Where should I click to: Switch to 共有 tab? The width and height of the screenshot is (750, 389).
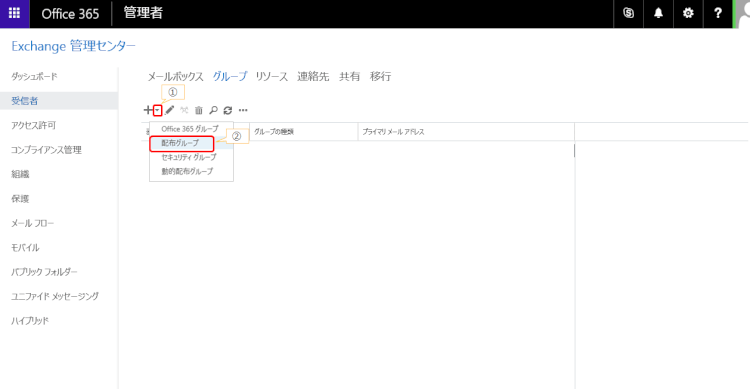349,77
